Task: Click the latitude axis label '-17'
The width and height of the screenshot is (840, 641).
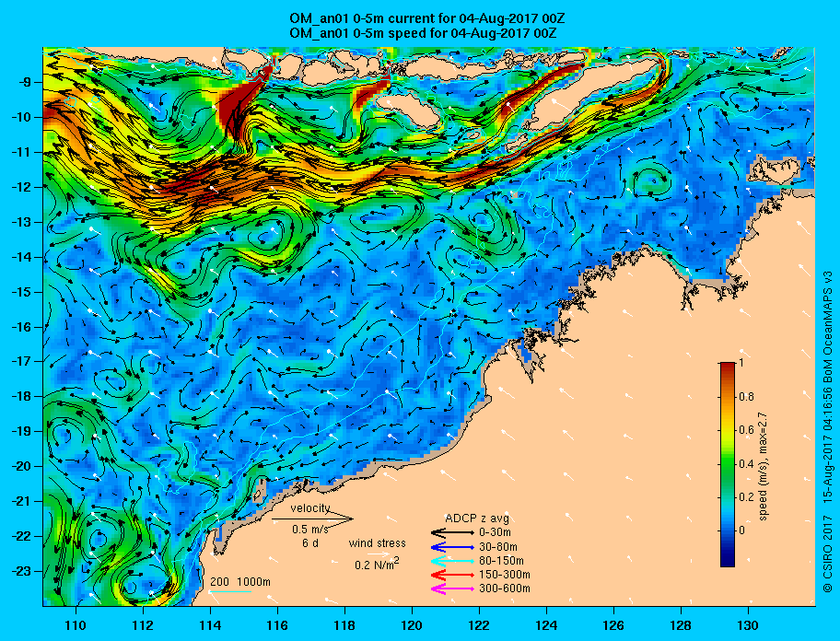Action: point(22,361)
